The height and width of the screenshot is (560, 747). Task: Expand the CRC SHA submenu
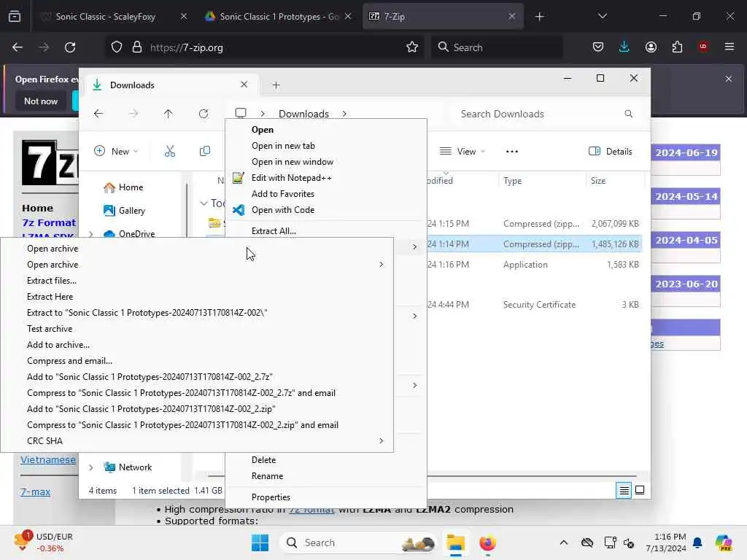pos(381,441)
